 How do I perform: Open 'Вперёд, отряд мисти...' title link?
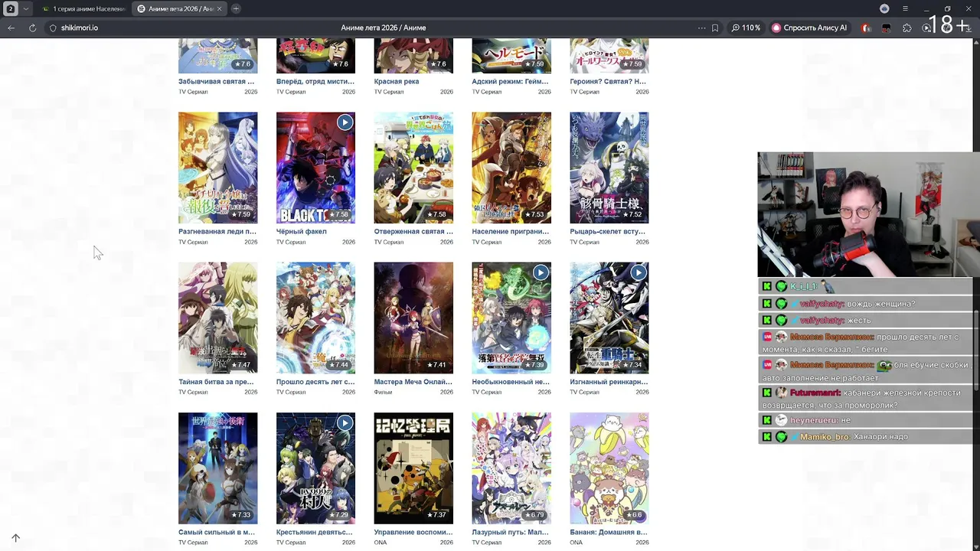point(315,81)
